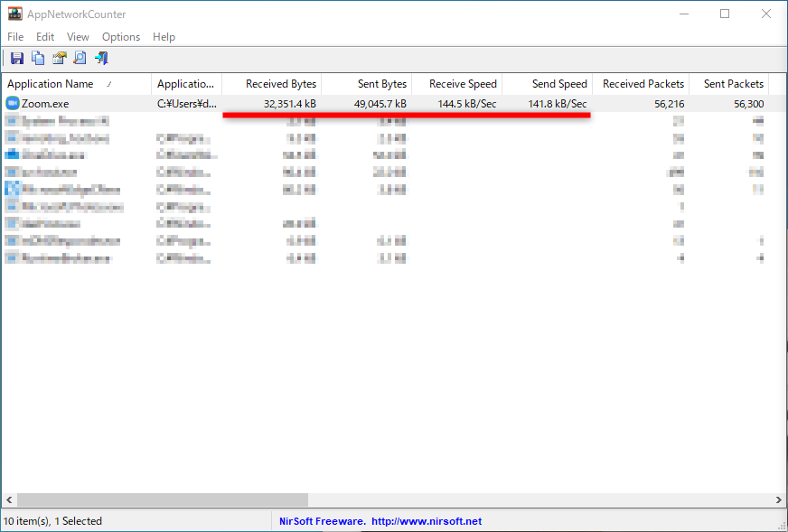Sort by Sent Bytes column header
788x532 pixels.
[x=366, y=84]
